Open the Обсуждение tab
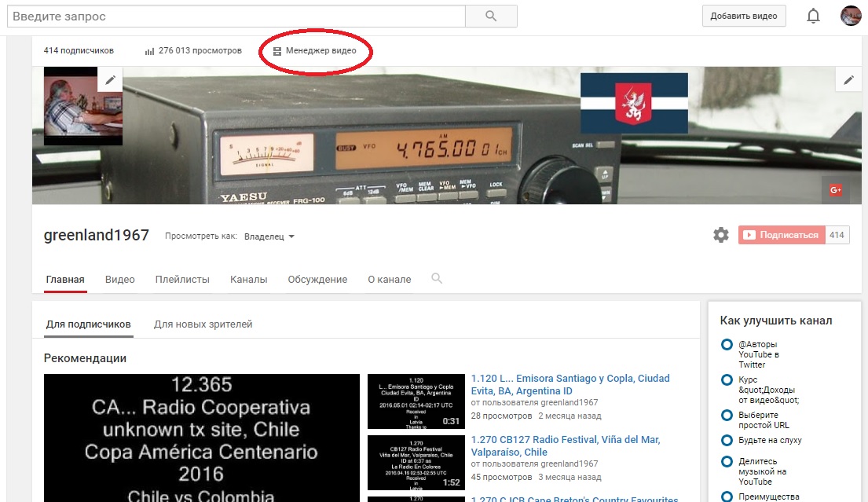 pos(317,280)
